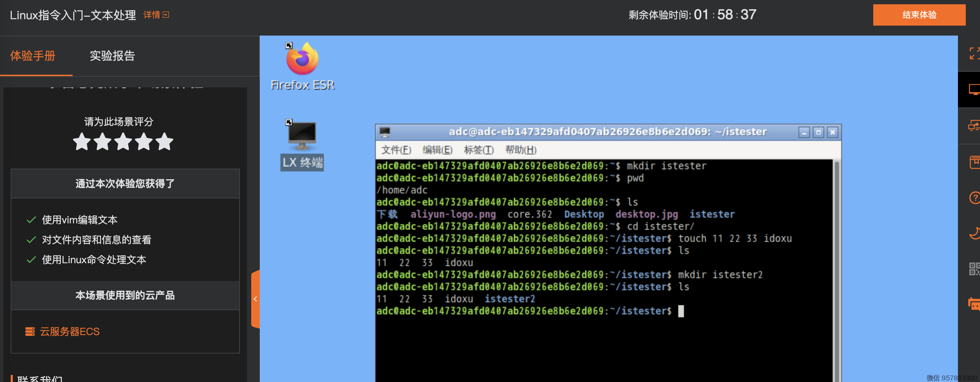Screen dimensions: 980x382
Task: Click the help question mark icon
Action: click(974, 198)
